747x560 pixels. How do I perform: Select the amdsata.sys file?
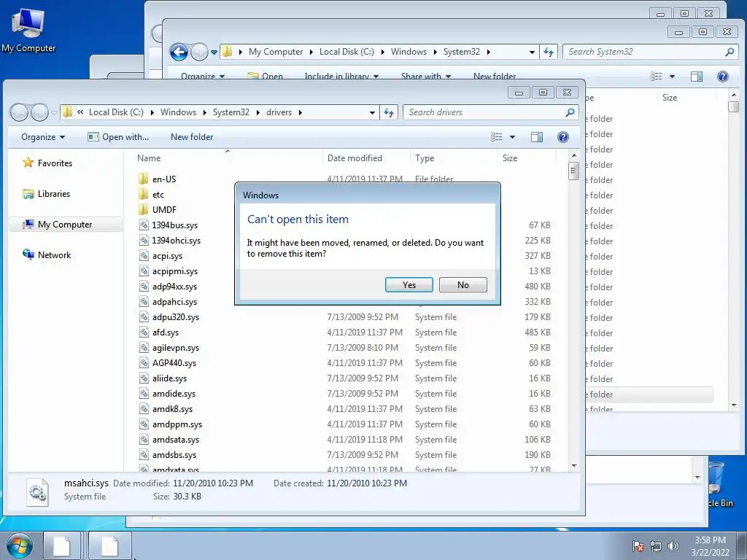176,440
